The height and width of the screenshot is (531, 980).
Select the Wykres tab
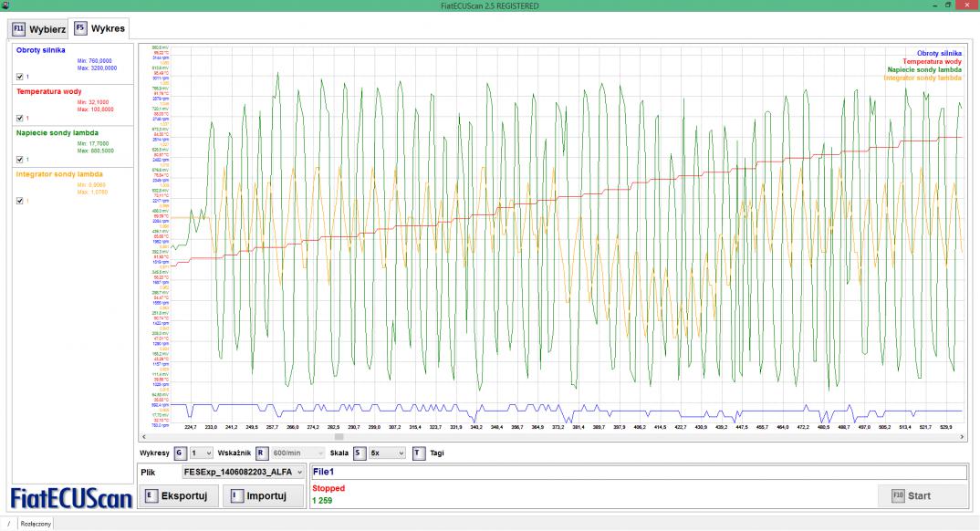coord(99,28)
